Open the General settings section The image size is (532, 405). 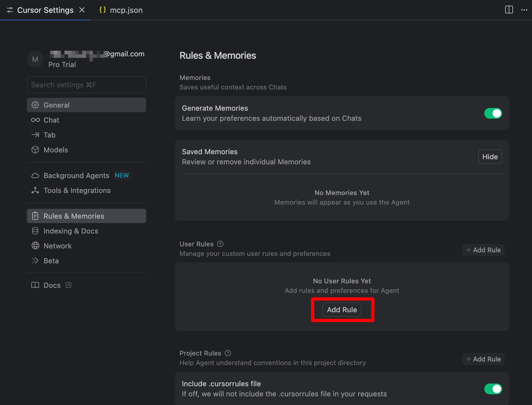pos(86,105)
